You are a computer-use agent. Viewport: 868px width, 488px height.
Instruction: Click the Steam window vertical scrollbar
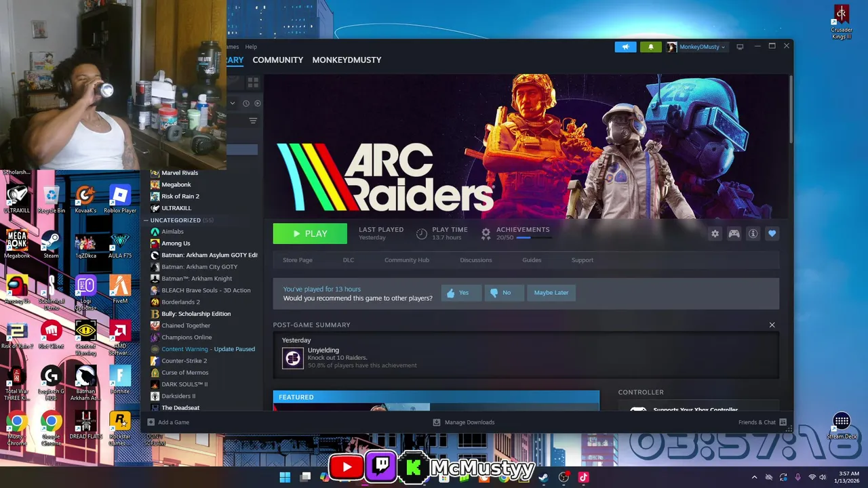[790, 108]
